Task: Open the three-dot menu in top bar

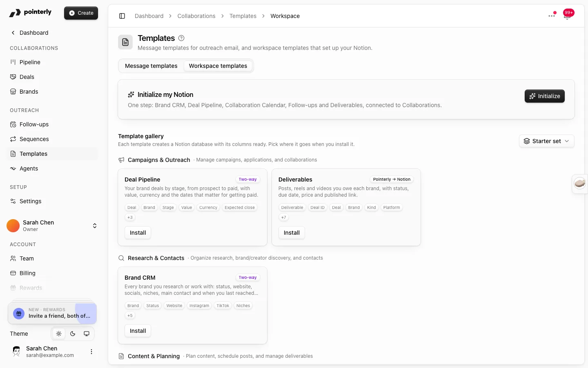Action: pyautogui.click(x=552, y=16)
